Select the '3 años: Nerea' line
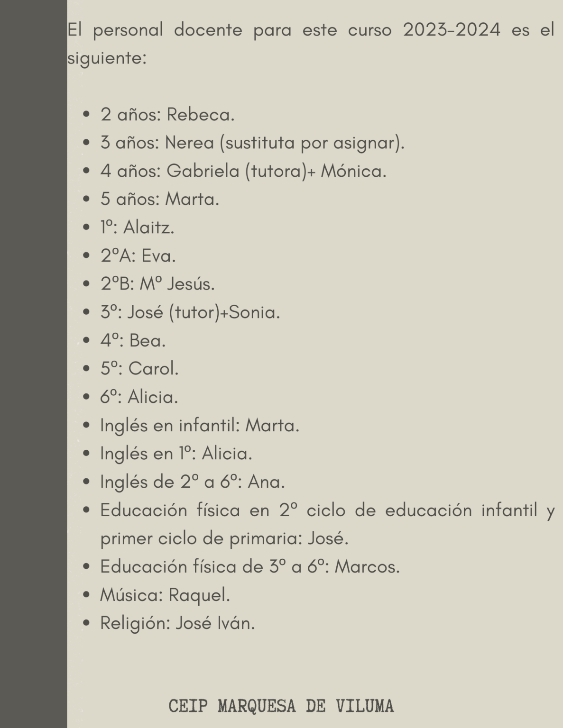 (x=252, y=143)
